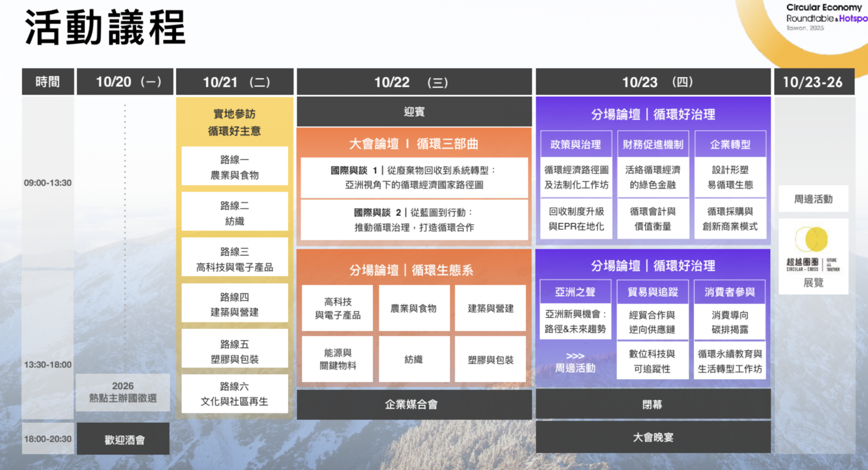Select 路線六 文化與社區再生 route
Viewport: 868px width, 470px height.
pos(234,393)
